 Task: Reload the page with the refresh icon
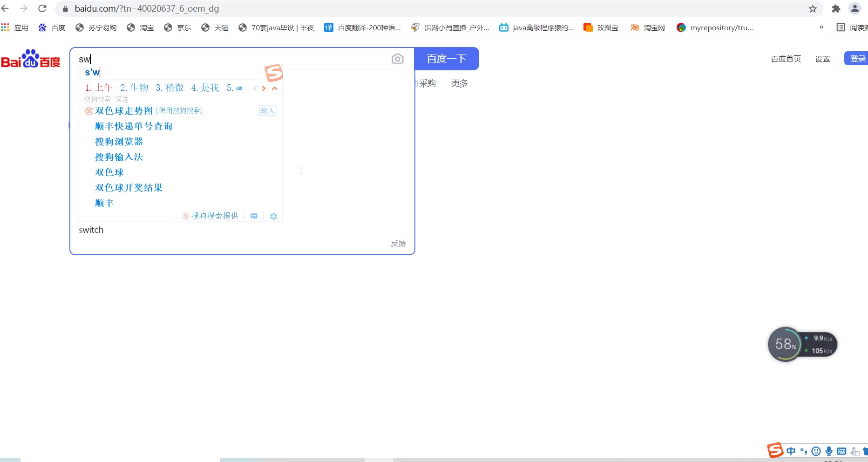(42, 9)
